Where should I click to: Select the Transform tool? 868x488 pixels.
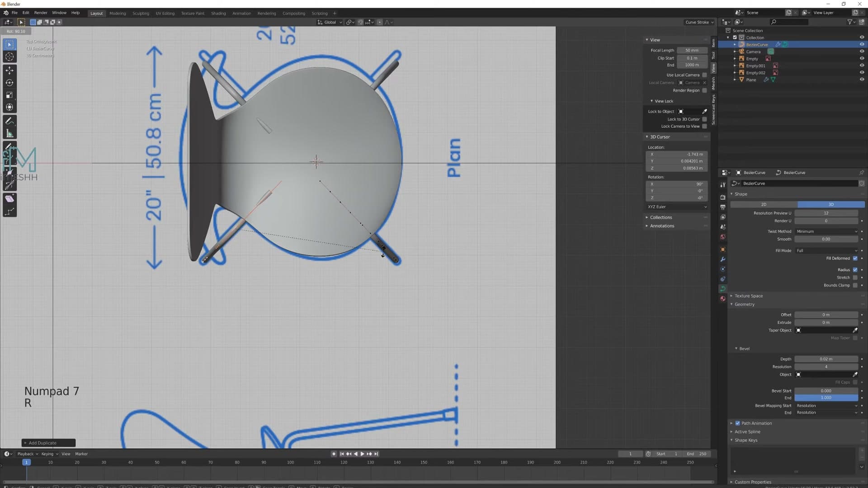pyautogui.click(x=9, y=107)
